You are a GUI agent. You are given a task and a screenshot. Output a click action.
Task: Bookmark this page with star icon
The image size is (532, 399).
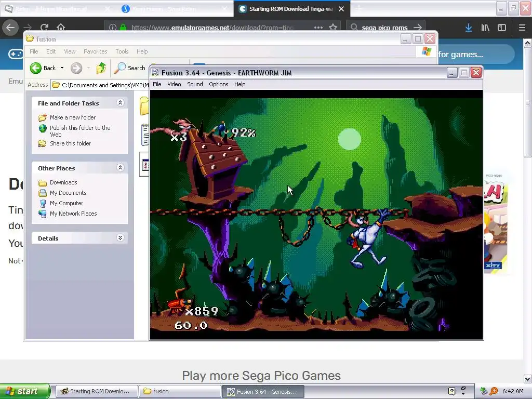333,27
